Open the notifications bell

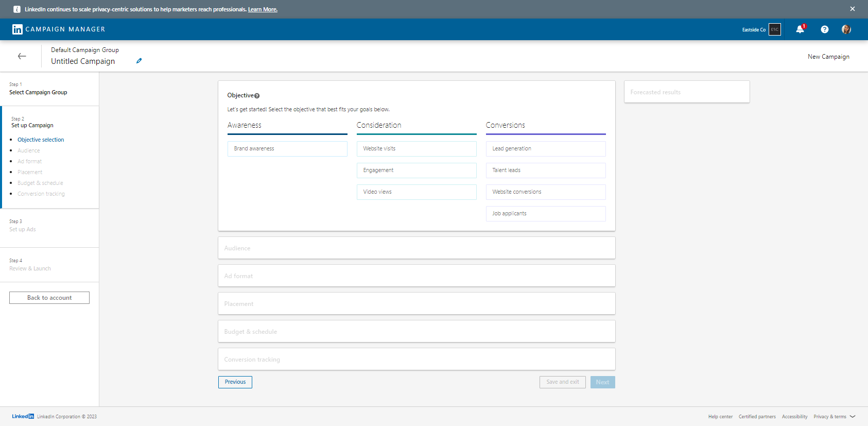[x=800, y=29]
